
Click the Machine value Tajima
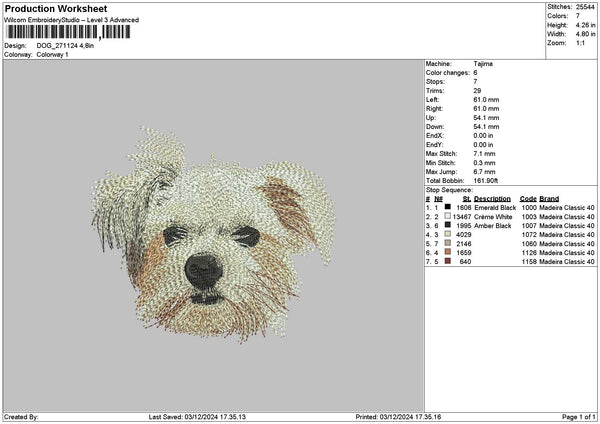(x=483, y=63)
